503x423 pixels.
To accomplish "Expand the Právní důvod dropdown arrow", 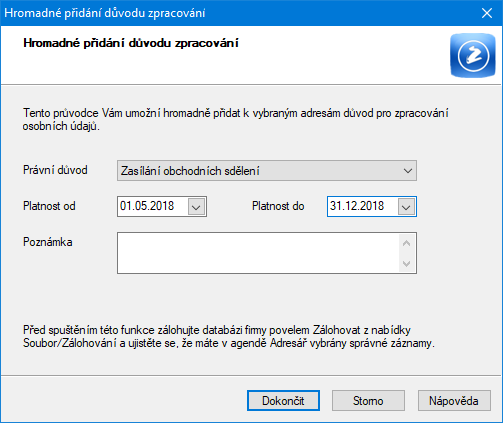I will (408, 171).
